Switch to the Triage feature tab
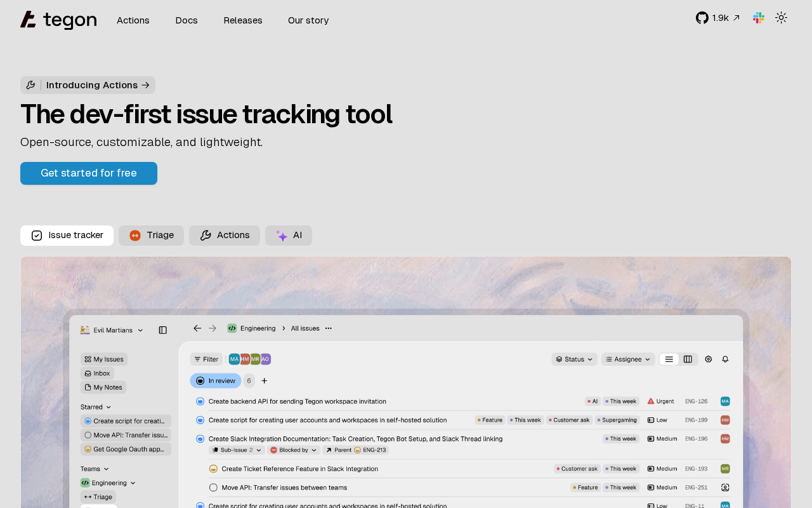The width and height of the screenshot is (812, 508). [151, 236]
